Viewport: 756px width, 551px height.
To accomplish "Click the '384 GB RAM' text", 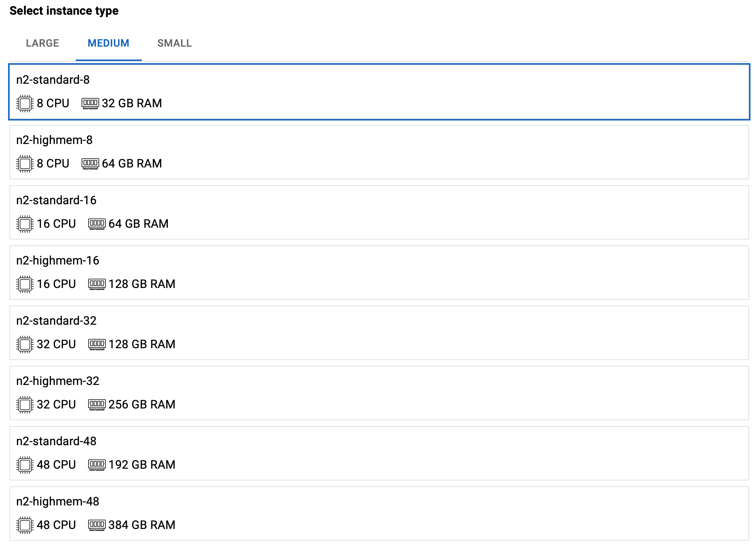I will [x=142, y=525].
